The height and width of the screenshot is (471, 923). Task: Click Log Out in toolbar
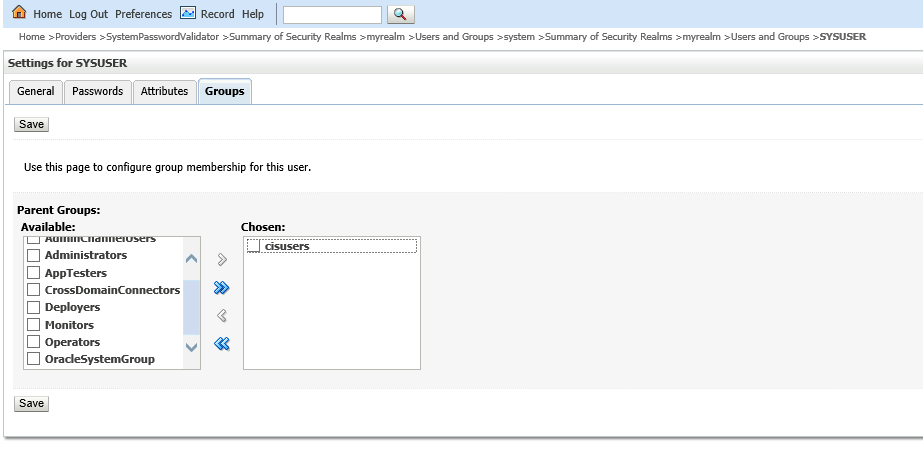tap(88, 14)
